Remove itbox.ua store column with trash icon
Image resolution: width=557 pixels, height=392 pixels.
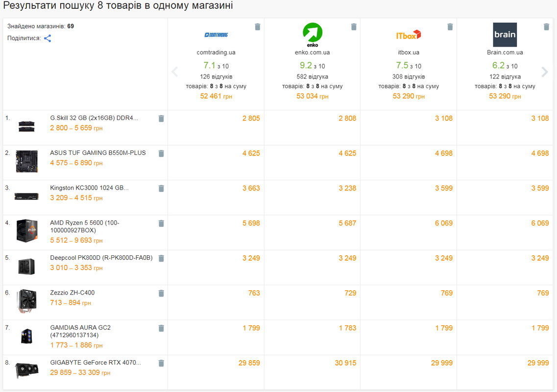(450, 26)
